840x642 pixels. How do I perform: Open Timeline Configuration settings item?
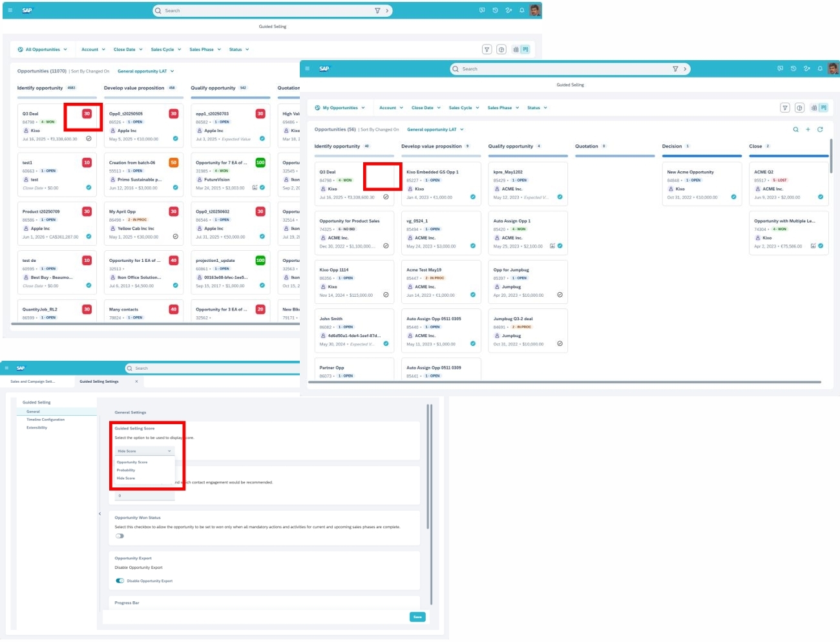coord(45,420)
